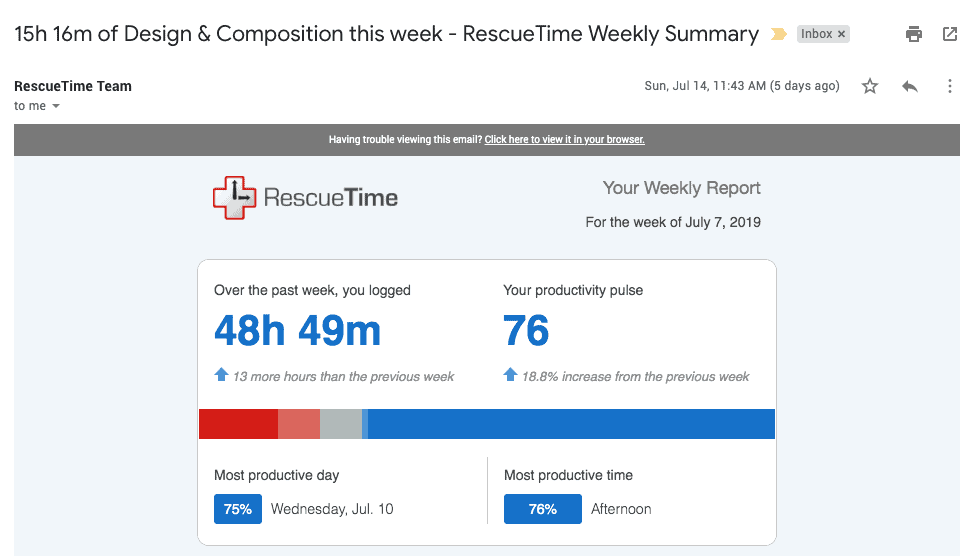Click the blue arrow by productivity increase
The image size is (971, 556).
click(x=510, y=375)
